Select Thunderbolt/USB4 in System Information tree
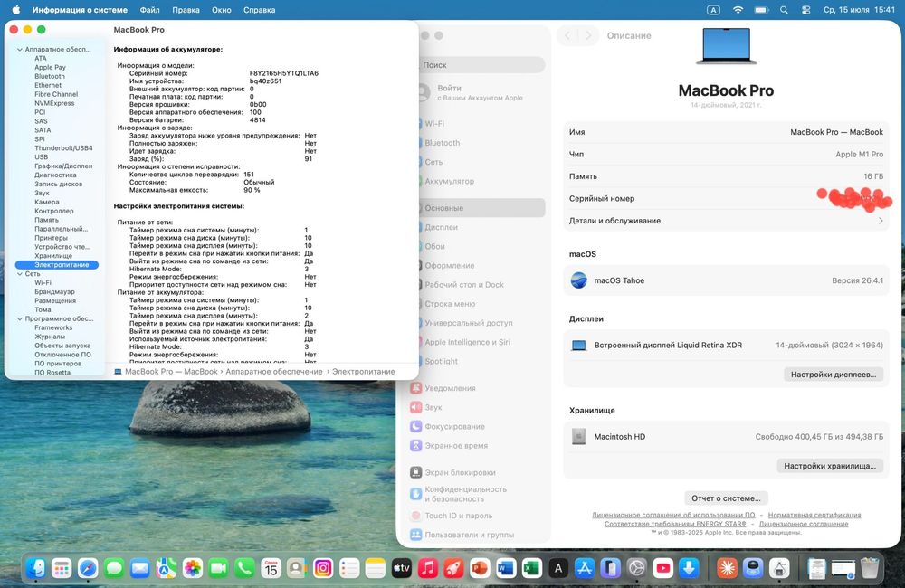Image resolution: width=905 pixels, height=588 pixels. (63, 148)
